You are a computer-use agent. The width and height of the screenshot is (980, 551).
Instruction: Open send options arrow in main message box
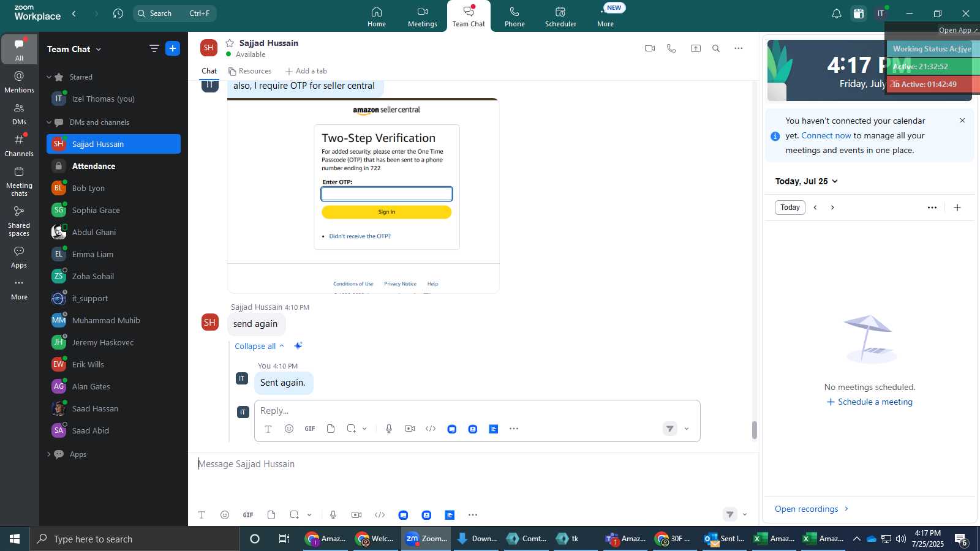point(745,514)
